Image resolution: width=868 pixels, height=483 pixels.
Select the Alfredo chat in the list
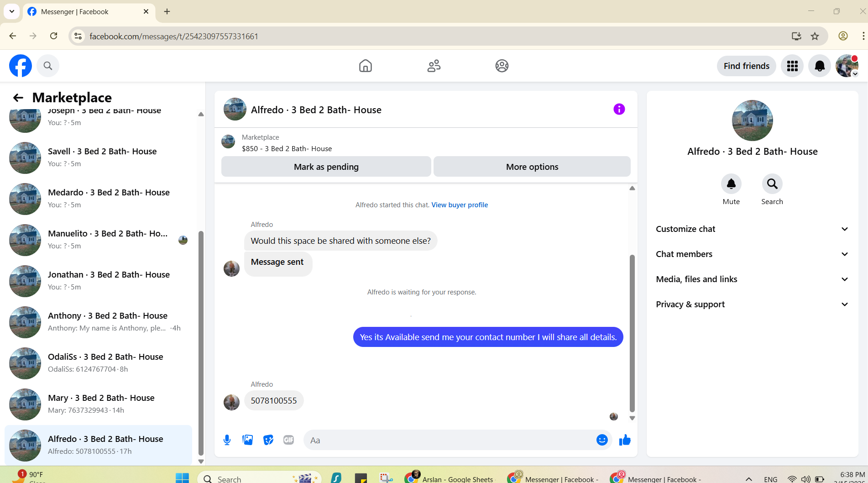(x=98, y=445)
